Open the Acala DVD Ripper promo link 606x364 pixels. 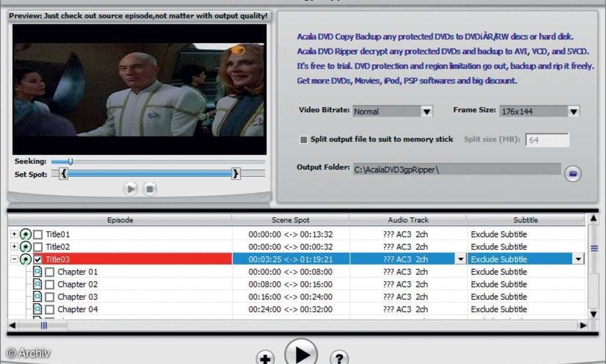click(443, 52)
